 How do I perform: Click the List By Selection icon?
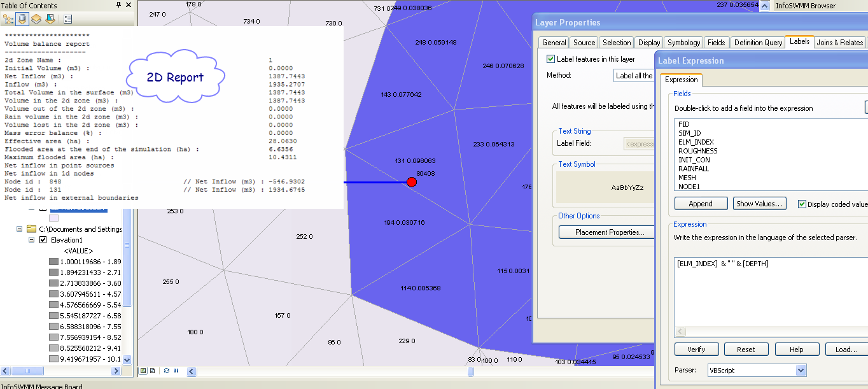click(50, 19)
